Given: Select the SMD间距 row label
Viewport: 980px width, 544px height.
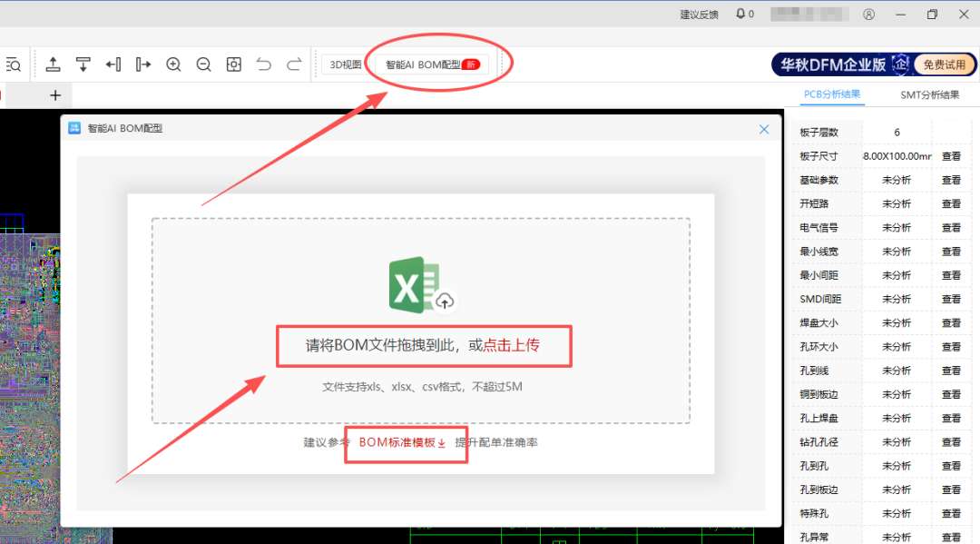Looking at the screenshot, I should (x=820, y=299).
